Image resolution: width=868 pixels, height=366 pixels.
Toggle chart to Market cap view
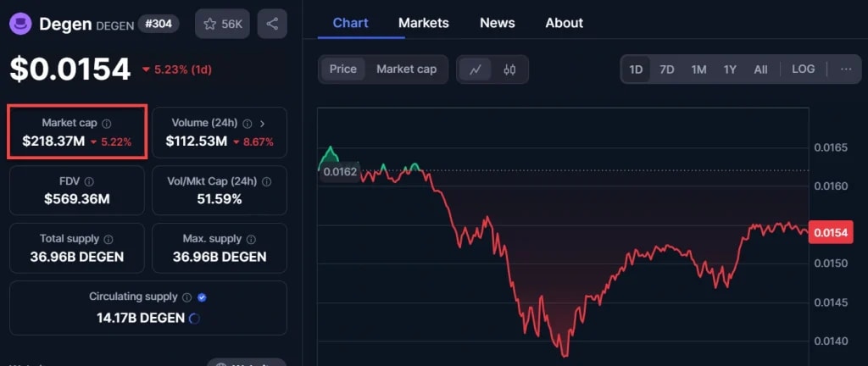point(406,69)
